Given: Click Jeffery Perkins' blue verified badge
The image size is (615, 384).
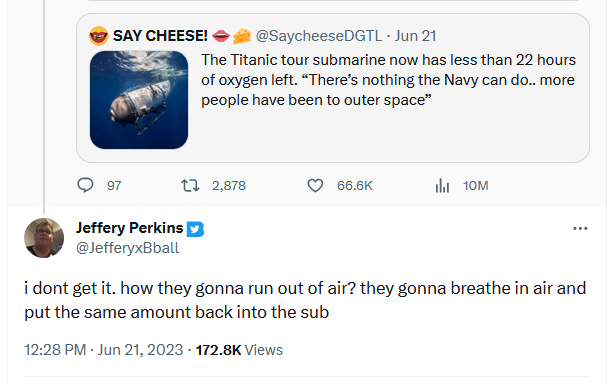Looking at the screenshot, I should coord(195,229).
